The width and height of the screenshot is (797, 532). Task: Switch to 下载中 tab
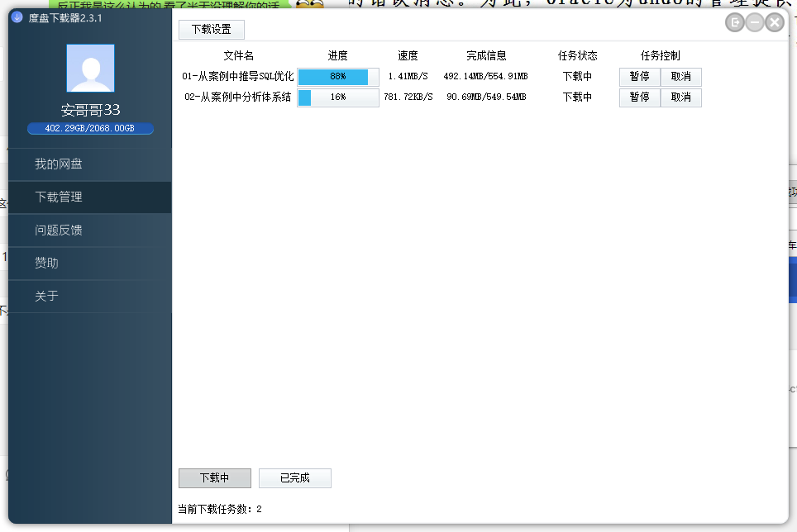pos(214,478)
